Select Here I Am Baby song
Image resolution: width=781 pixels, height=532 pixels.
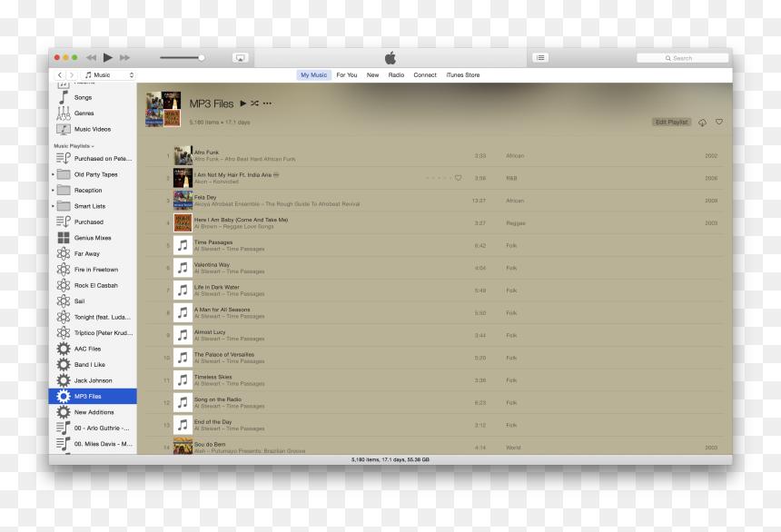[x=434, y=223]
